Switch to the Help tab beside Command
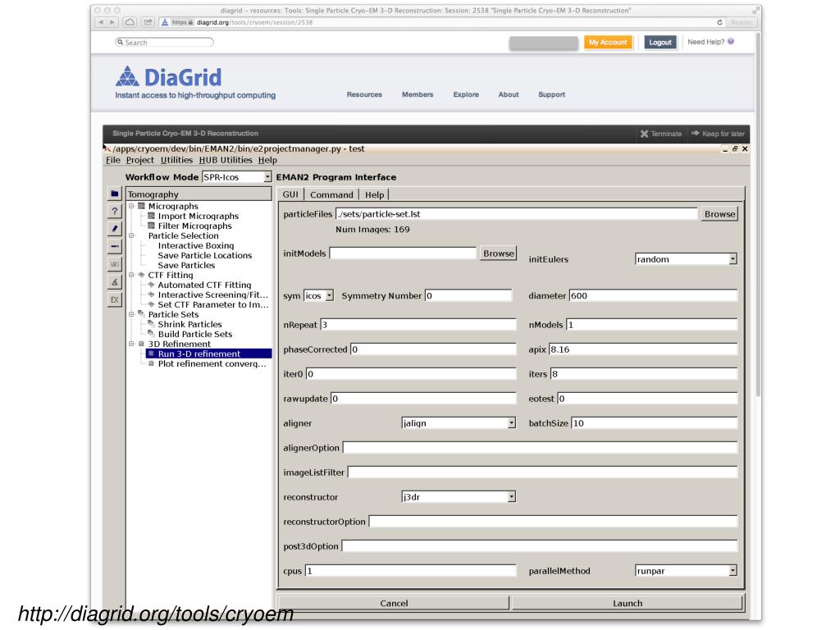 (374, 194)
